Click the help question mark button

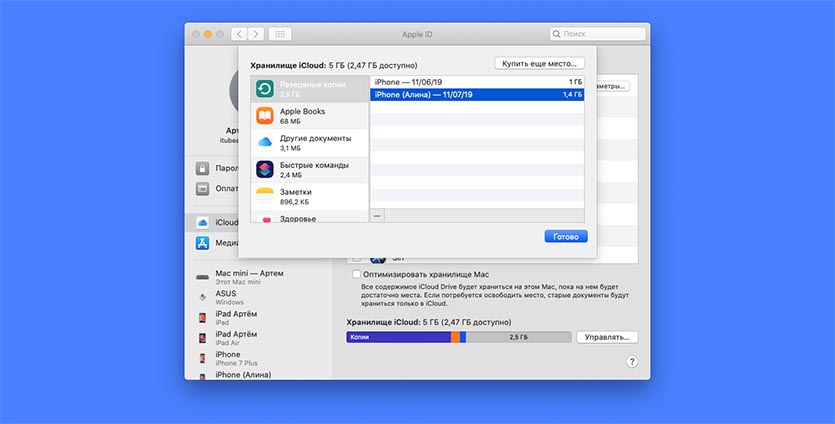coord(632,362)
